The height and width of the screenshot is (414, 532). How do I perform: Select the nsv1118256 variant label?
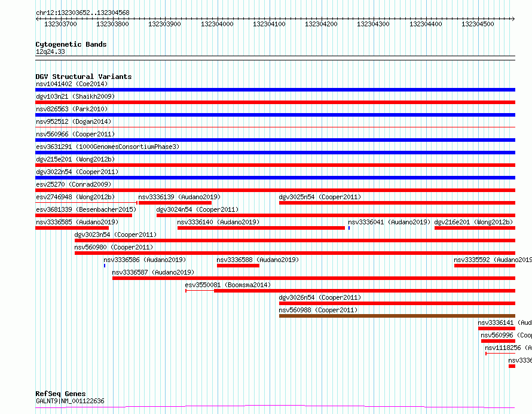pos(508,348)
